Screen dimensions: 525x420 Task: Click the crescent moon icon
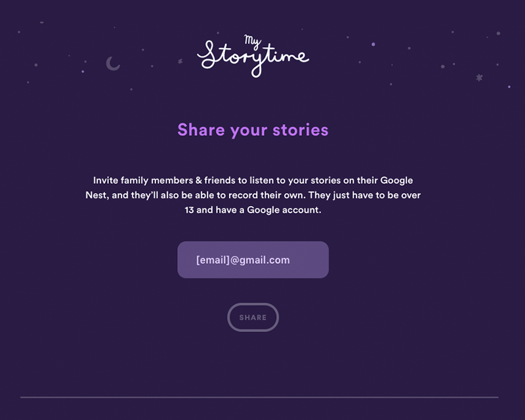click(x=113, y=63)
